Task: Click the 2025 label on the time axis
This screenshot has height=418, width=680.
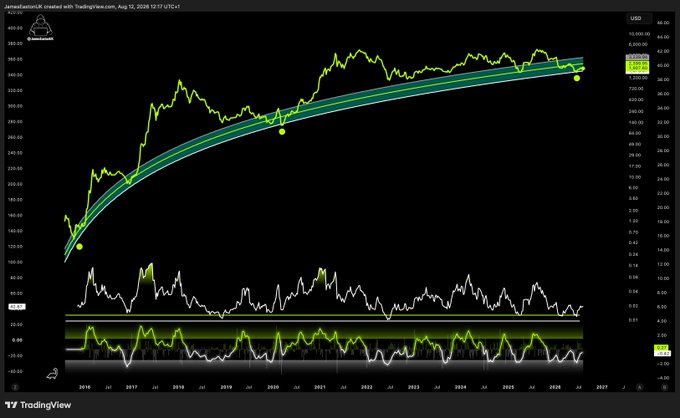Action: [x=508, y=387]
